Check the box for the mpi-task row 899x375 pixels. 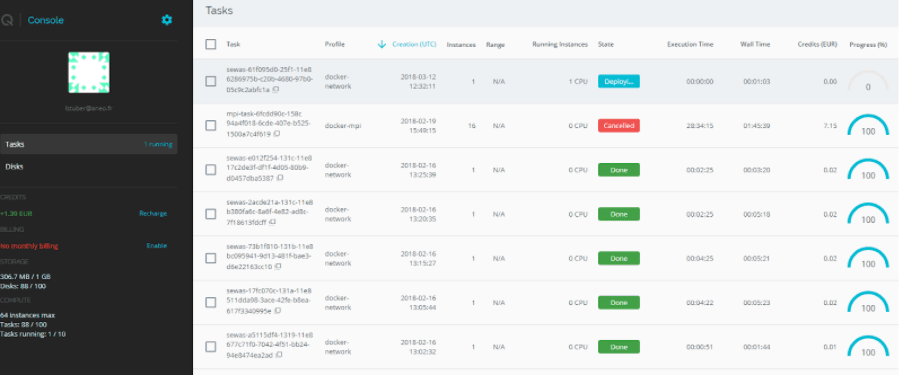click(x=211, y=126)
